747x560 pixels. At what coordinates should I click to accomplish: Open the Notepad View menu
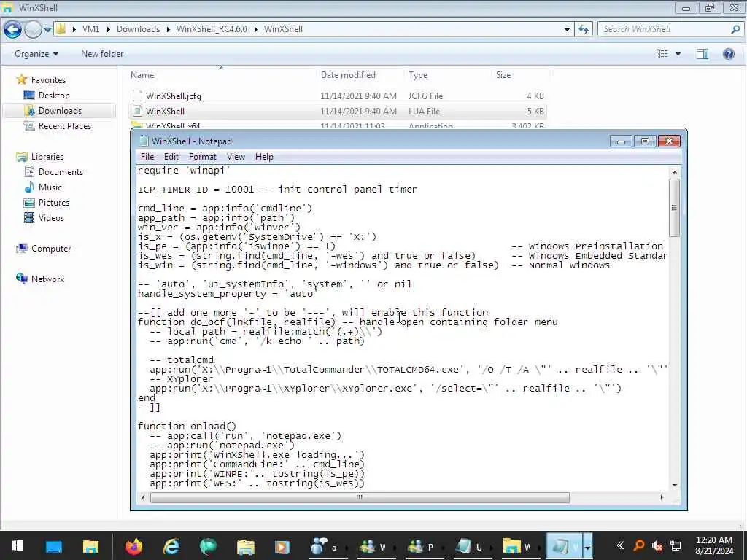[x=236, y=157]
